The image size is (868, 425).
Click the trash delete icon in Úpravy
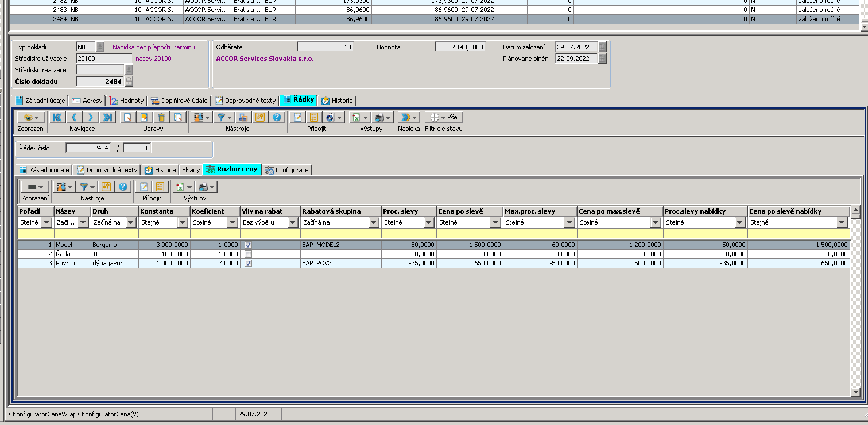[161, 117]
